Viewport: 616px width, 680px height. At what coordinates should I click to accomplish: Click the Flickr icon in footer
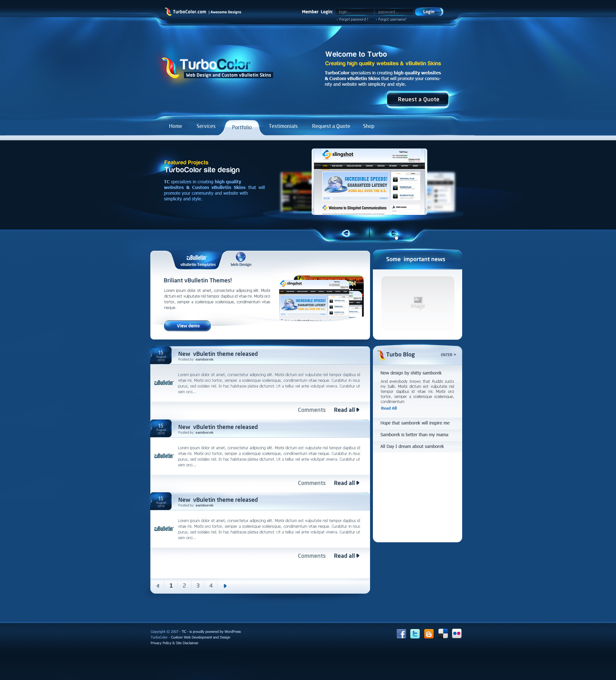[x=456, y=633]
